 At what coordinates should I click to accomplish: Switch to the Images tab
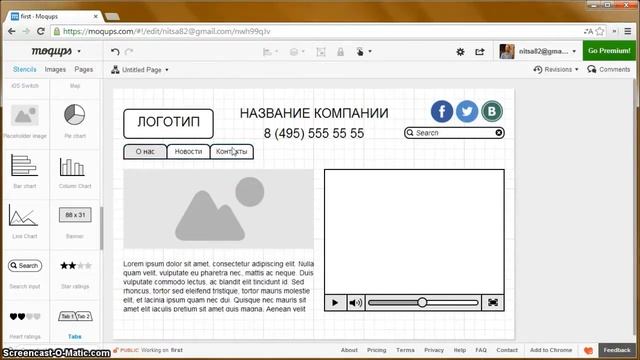point(55,69)
